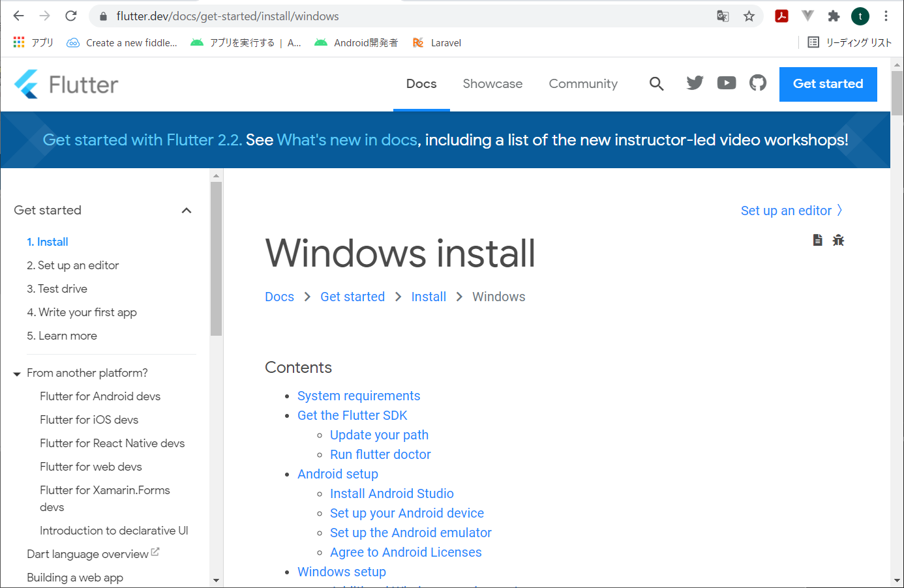Open the 'アプリを実行する' Android bookmark
The height and width of the screenshot is (588, 904).
coord(246,42)
